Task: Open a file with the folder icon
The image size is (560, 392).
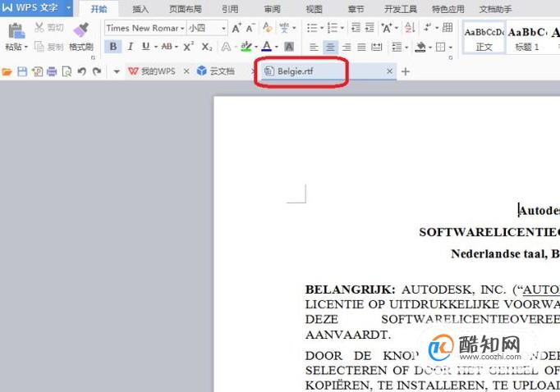Action: [7, 72]
